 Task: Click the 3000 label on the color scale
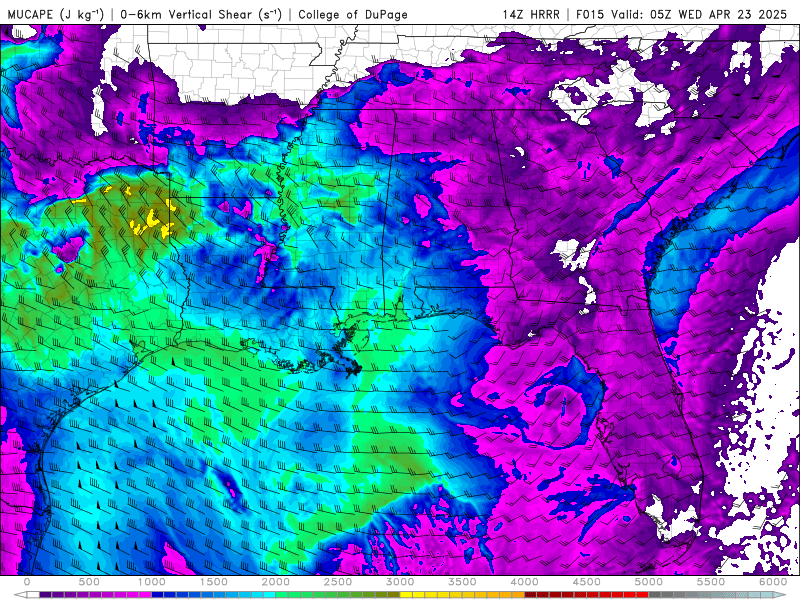pyautogui.click(x=400, y=582)
